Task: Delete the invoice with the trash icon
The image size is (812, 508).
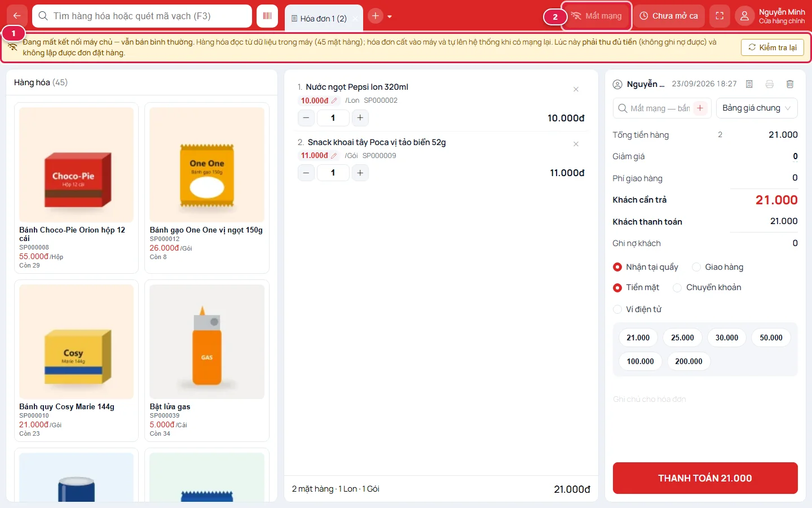Action: 790,84
